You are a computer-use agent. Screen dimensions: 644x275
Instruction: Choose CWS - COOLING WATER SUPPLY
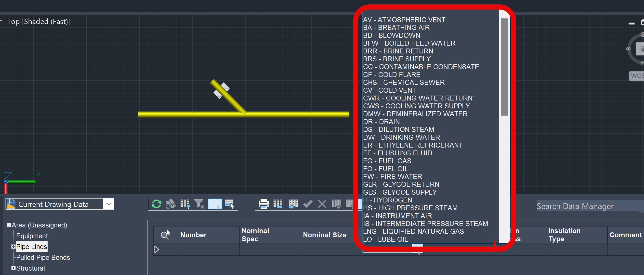tap(416, 106)
